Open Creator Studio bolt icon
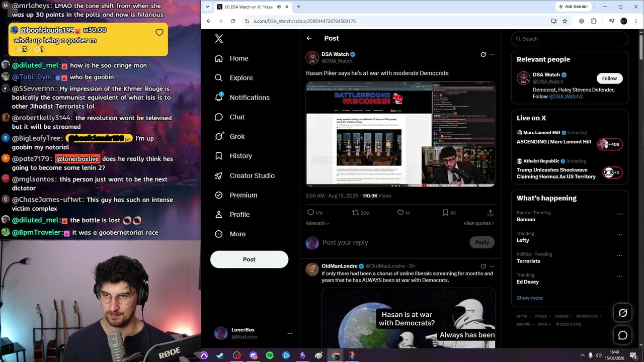This screenshot has height=362, width=644. [218, 175]
